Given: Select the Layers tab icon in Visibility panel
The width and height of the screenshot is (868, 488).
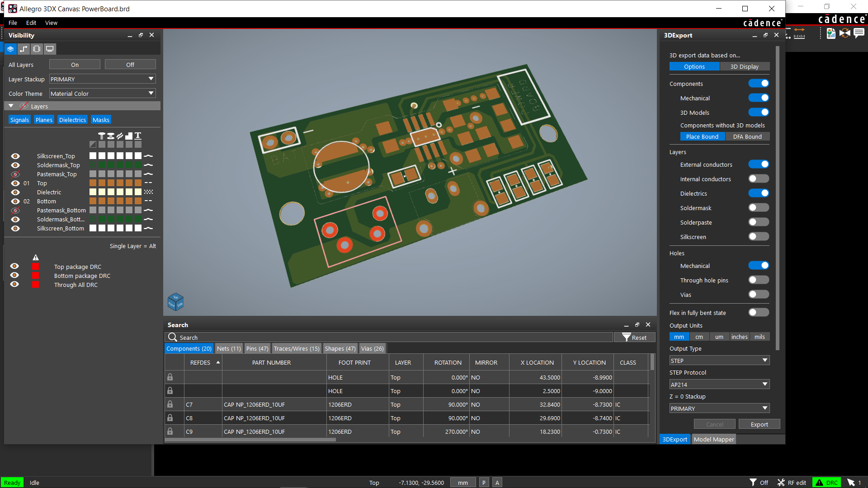Looking at the screenshot, I should [x=10, y=49].
